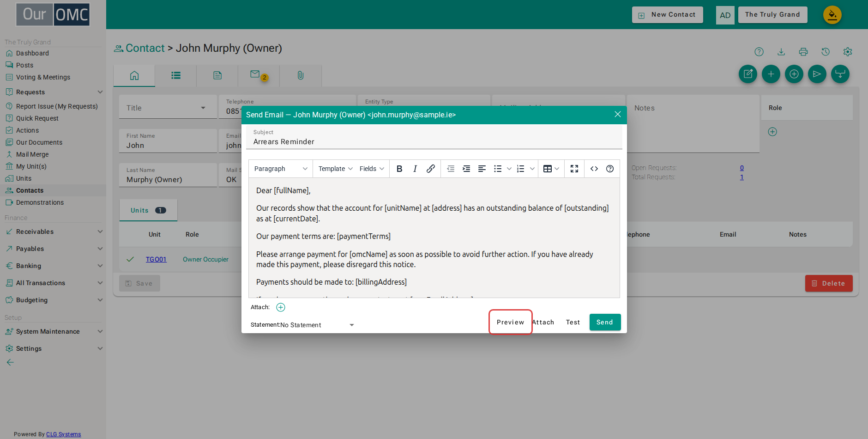Screen dimensions: 868x439
Task: Click The Truly Grand button
Action: click(x=773, y=15)
